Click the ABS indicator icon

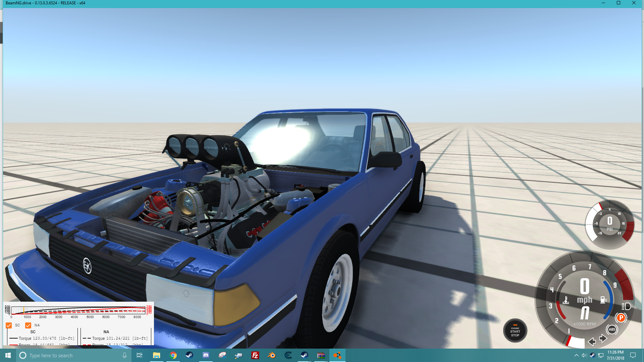point(612,329)
